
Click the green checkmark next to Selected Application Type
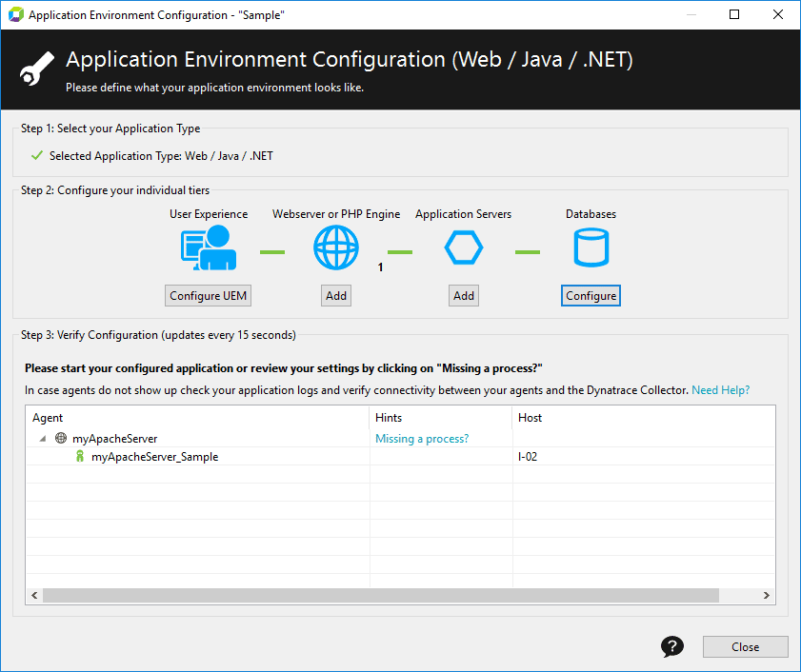point(37,155)
